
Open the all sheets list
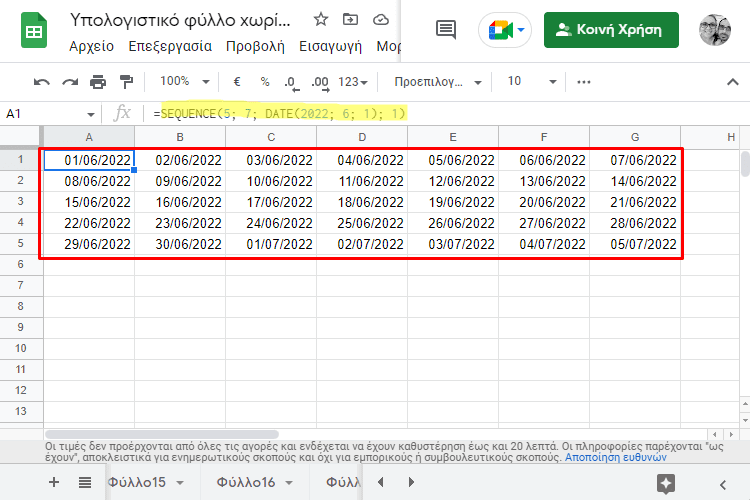tap(85, 482)
